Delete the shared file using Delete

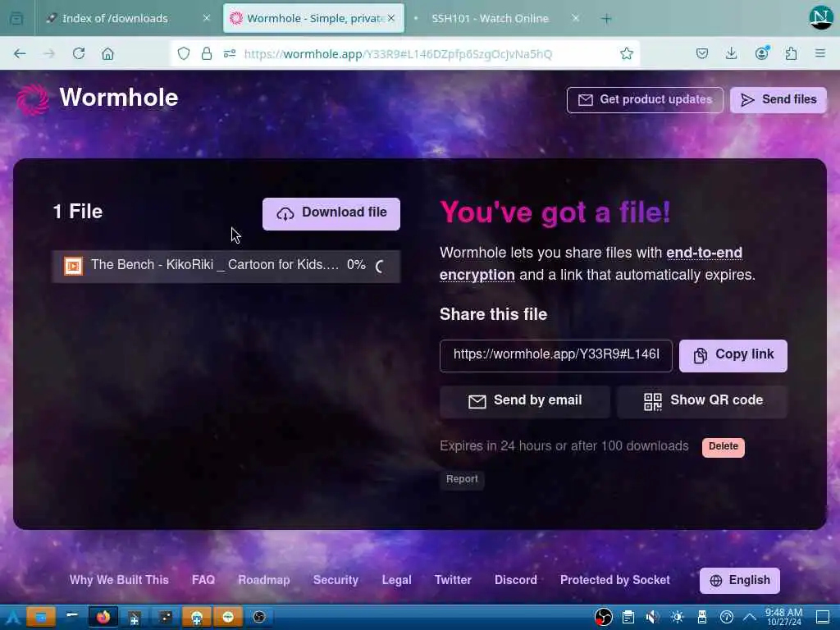(724, 447)
